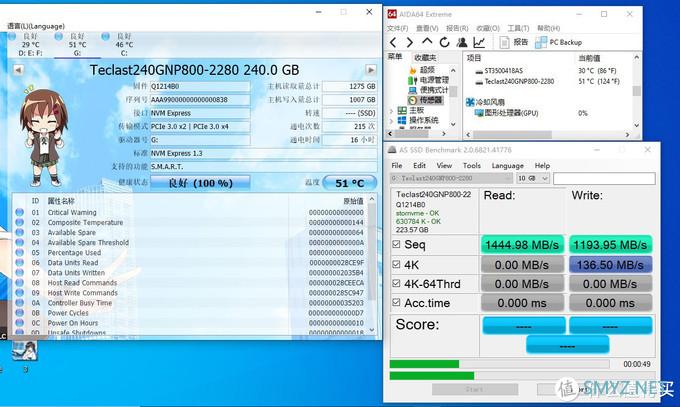Viewport: 680px width, 407px height.
Task: Click next disk arrow in CrystalDiskInfo
Action: 371,70
